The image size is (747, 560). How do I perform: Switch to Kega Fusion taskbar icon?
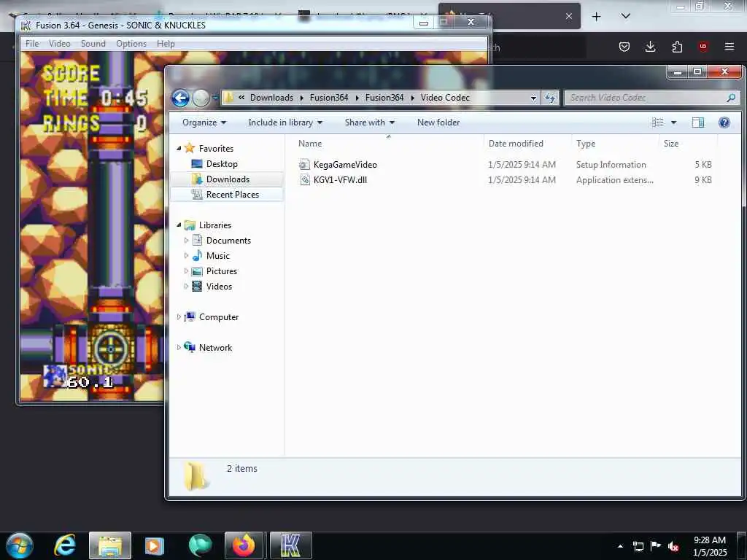(x=290, y=545)
